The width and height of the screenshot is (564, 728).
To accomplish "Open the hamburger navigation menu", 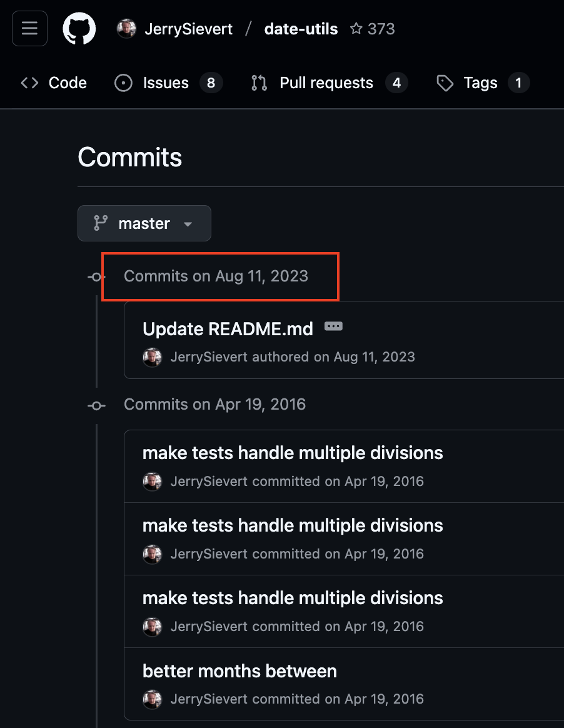I will (x=29, y=29).
